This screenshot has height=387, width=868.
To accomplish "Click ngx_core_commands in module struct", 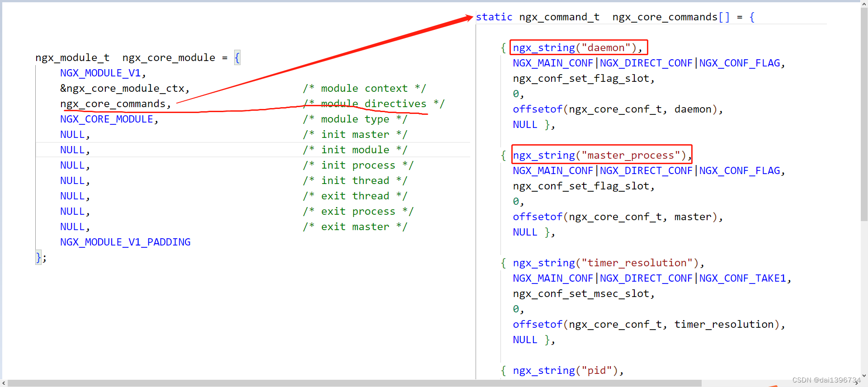I will (115, 104).
